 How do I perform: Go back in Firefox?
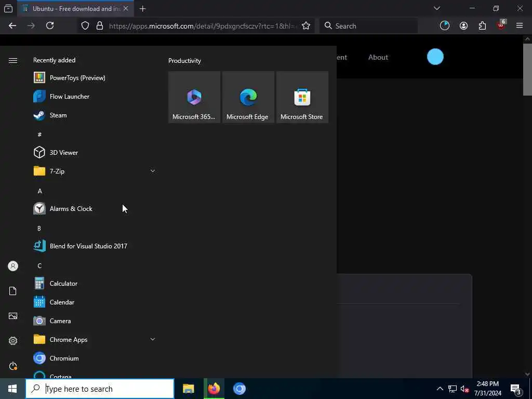pyautogui.click(x=12, y=26)
